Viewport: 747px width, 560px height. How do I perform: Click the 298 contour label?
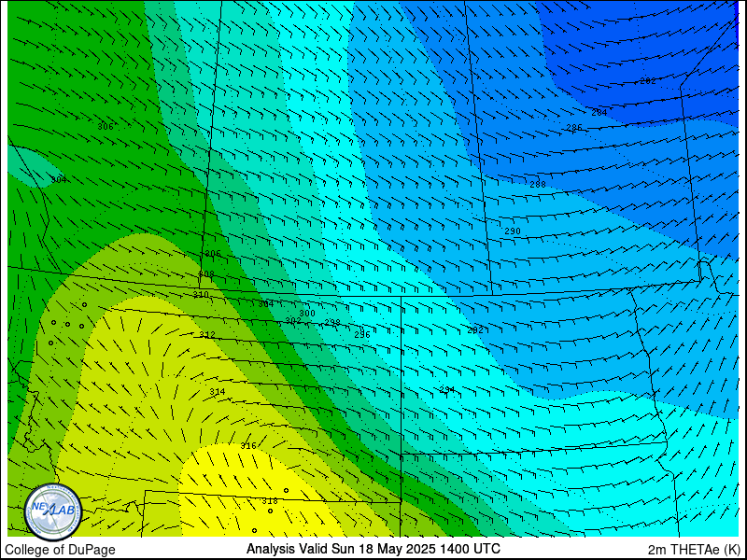tap(332, 322)
